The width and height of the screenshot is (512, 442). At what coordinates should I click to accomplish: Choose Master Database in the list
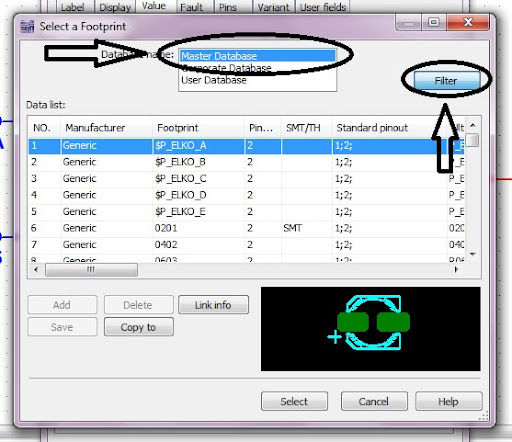click(258, 56)
